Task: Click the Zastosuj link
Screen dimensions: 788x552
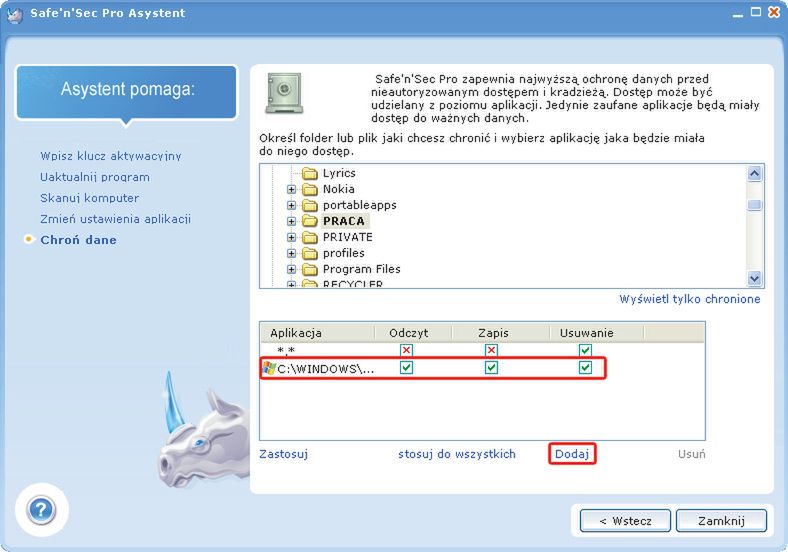Action: pyautogui.click(x=283, y=454)
